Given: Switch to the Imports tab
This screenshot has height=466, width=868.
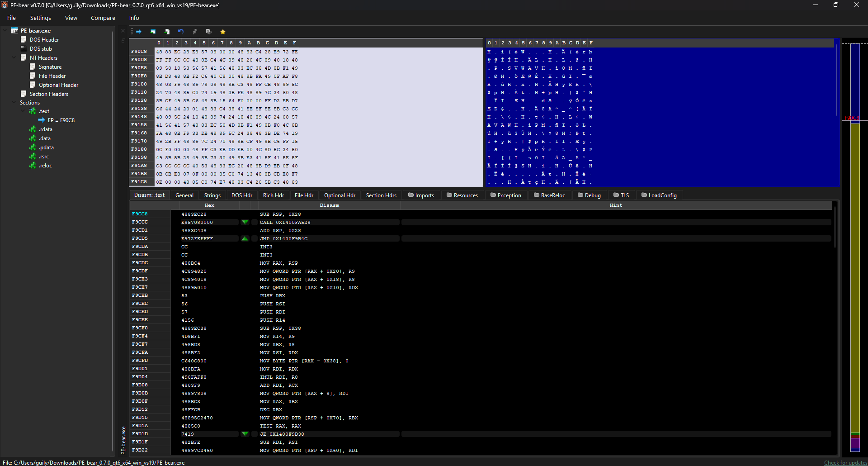Looking at the screenshot, I should point(421,195).
